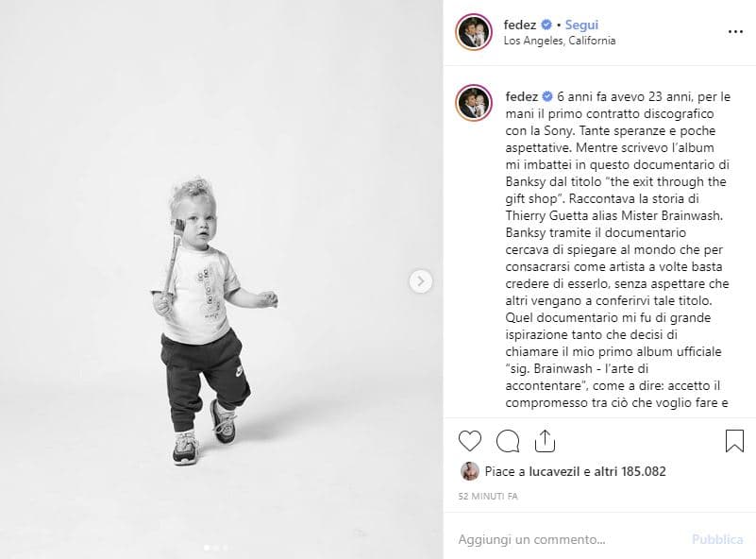
Task: Click the share post icon
Action: (545, 440)
